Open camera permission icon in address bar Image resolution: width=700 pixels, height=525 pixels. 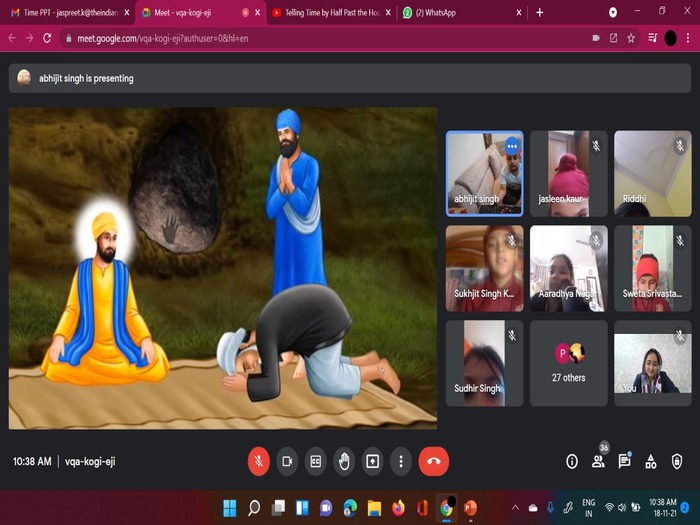pyautogui.click(x=596, y=38)
